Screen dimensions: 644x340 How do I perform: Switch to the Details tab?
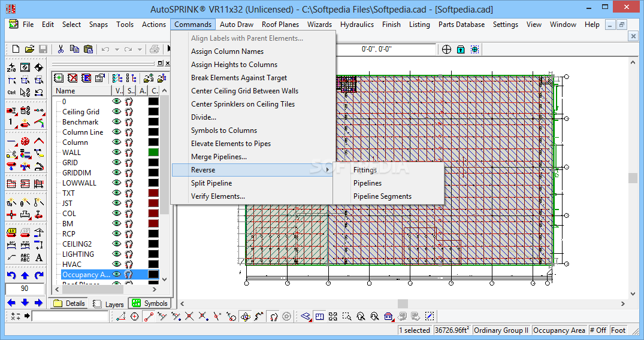(x=69, y=303)
